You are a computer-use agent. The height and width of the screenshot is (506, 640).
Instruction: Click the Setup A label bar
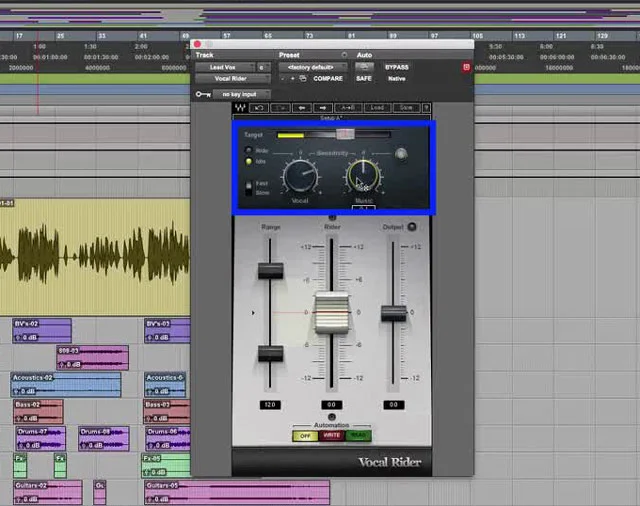coord(331,118)
